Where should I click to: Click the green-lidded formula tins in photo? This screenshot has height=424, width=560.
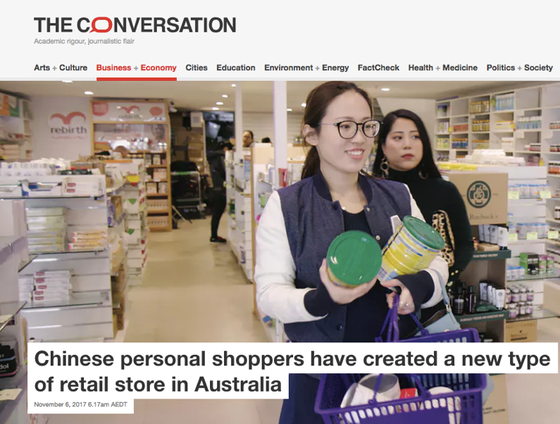click(385, 252)
